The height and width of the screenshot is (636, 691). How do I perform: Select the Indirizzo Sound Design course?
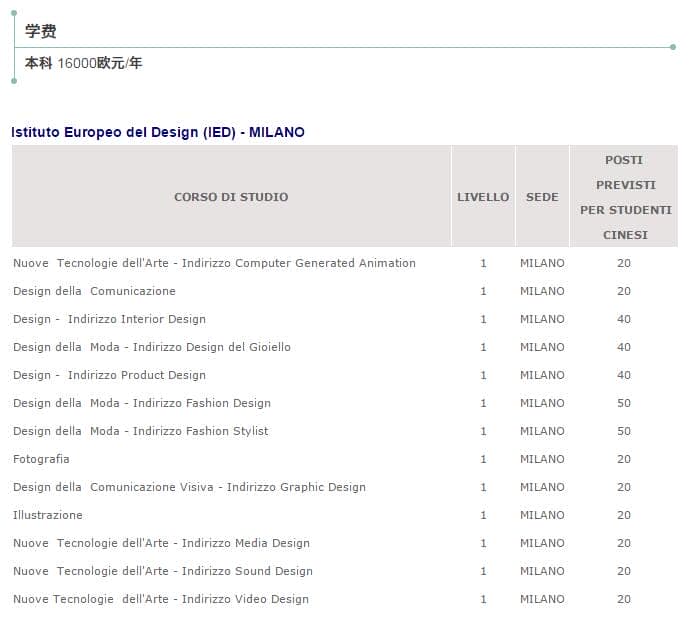coord(163,571)
